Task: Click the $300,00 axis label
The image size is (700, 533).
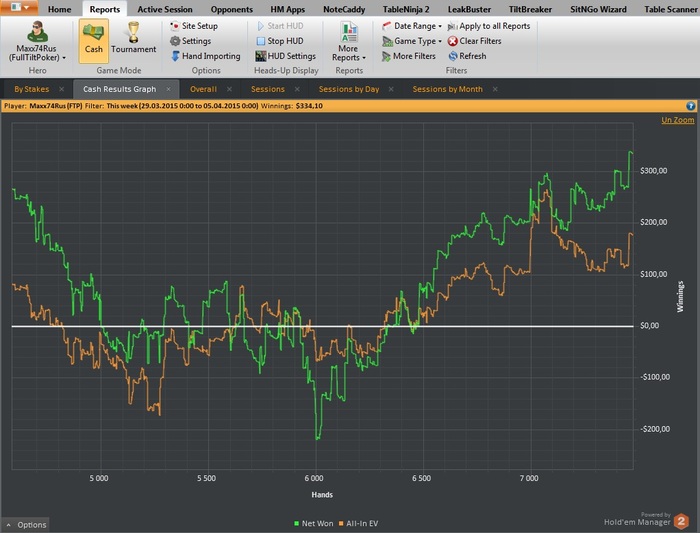Action: coord(654,171)
